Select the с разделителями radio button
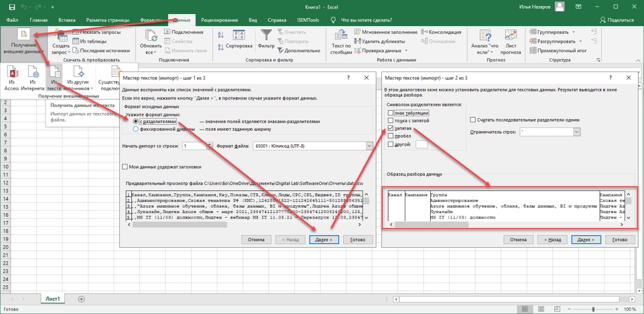This screenshot has height=314, width=644. pos(136,122)
